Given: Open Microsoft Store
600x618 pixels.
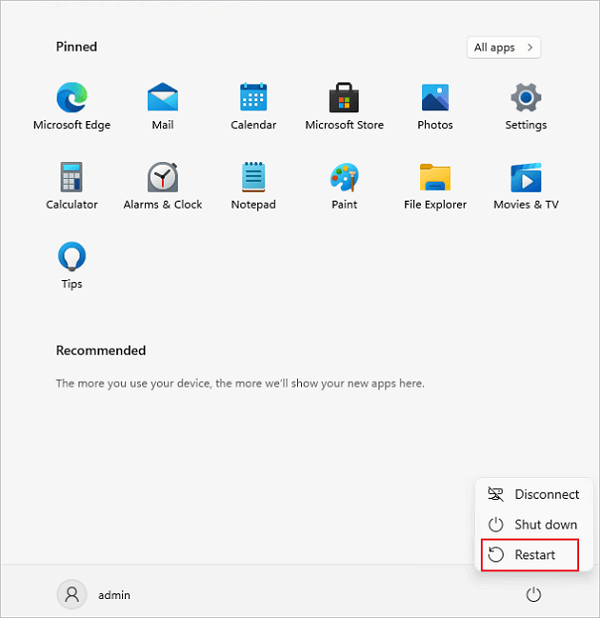Looking at the screenshot, I should [x=344, y=98].
